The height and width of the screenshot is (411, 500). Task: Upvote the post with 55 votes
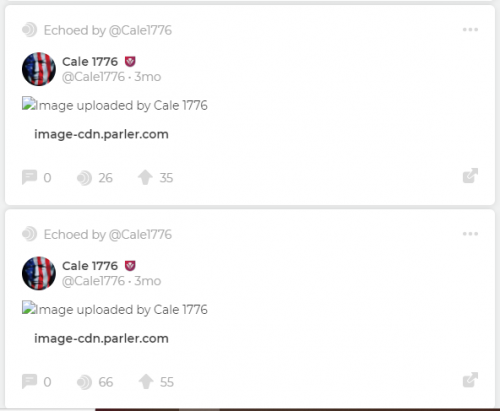[146, 382]
